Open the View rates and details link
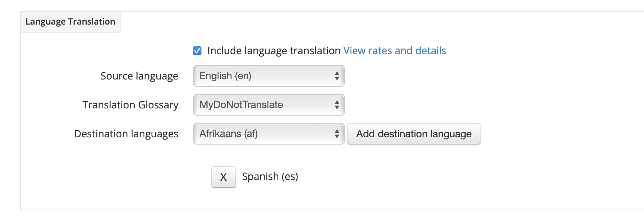The width and height of the screenshot is (644, 219). pyautogui.click(x=395, y=51)
